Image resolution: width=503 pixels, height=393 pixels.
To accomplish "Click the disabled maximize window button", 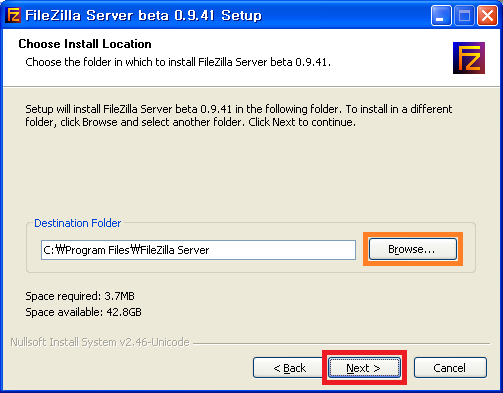I will pyautogui.click(x=464, y=15).
